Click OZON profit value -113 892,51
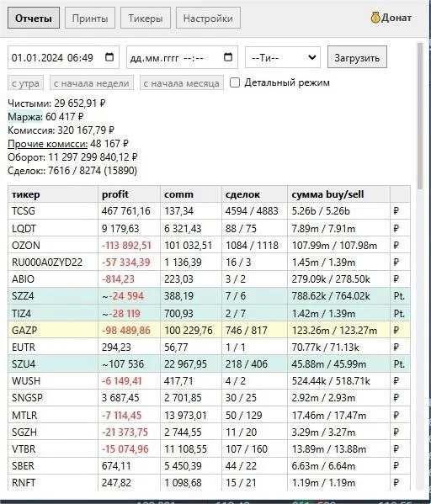431x504 pixels. pyautogui.click(x=126, y=246)
